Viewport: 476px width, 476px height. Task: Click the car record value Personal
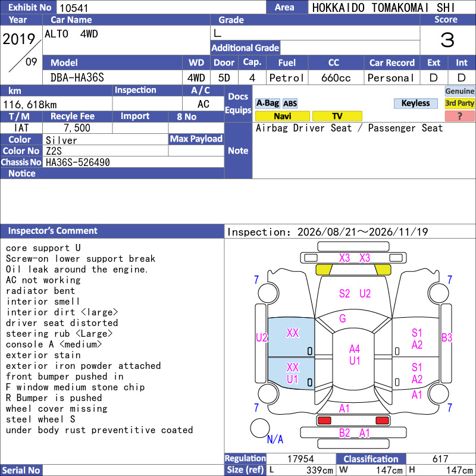click(391, 78)
